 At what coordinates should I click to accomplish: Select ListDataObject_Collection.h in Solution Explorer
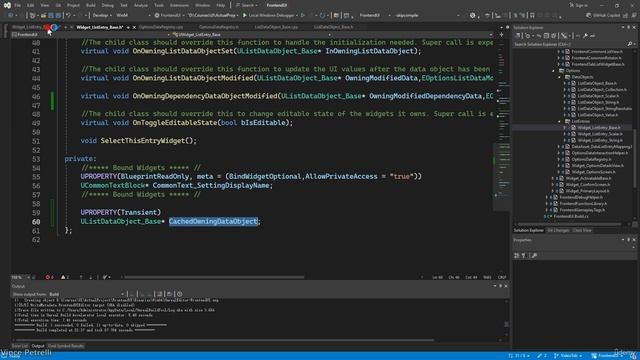tap(602, 89)
